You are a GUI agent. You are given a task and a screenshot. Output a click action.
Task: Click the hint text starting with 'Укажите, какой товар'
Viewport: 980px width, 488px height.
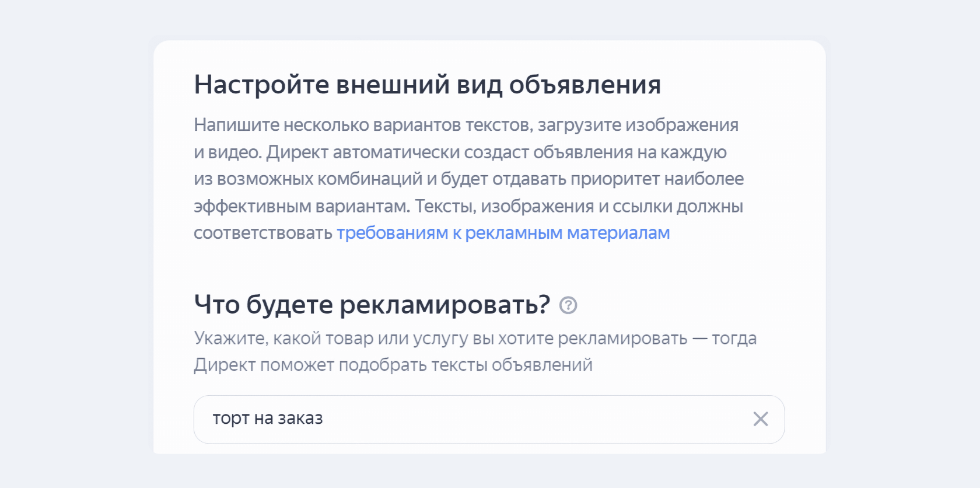point(475,339)
